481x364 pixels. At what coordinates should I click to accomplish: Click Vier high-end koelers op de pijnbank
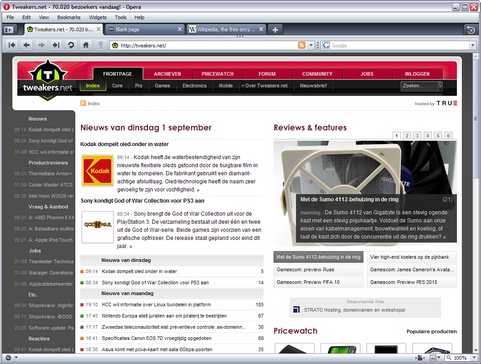pyautogui.click(x=412, y=257)
